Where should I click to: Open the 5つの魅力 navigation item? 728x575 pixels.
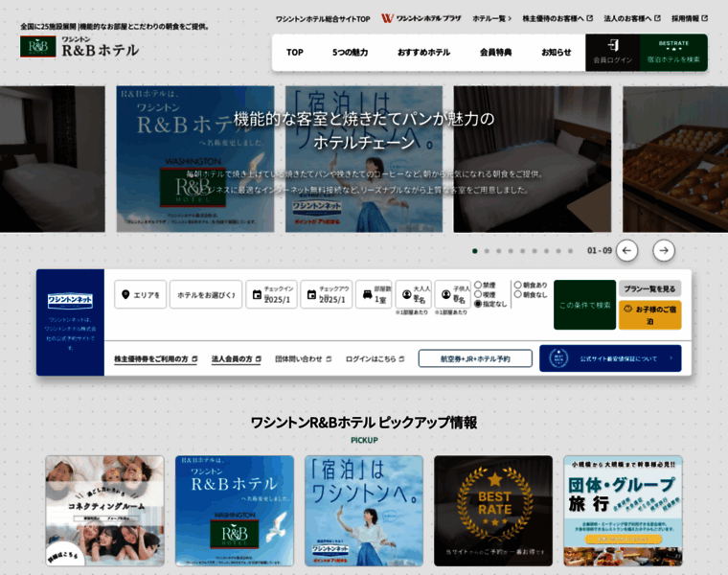click(350, 53)
